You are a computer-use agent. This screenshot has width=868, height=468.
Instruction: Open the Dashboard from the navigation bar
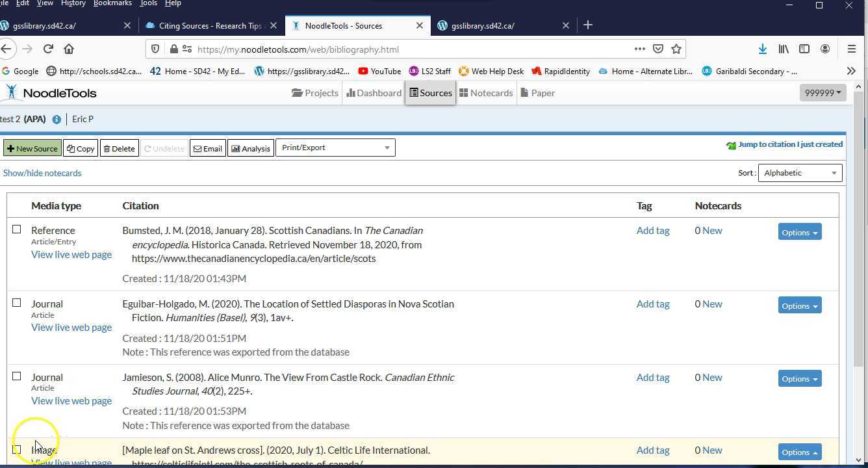point(374,92)
